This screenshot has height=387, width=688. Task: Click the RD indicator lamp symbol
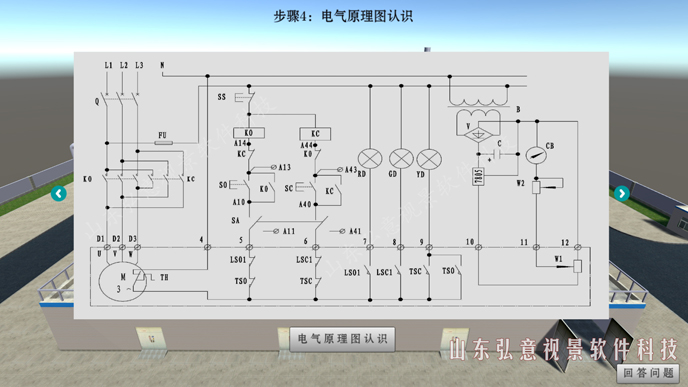click(370, 158)
